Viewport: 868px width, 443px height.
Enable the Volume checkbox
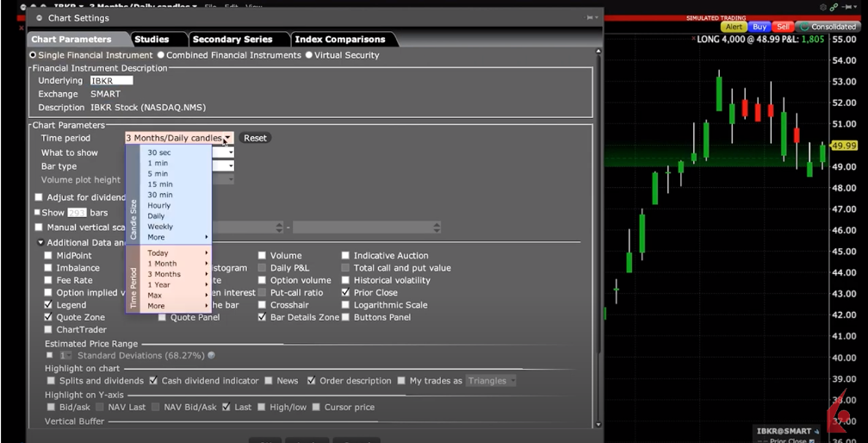(x=263, y=256)
